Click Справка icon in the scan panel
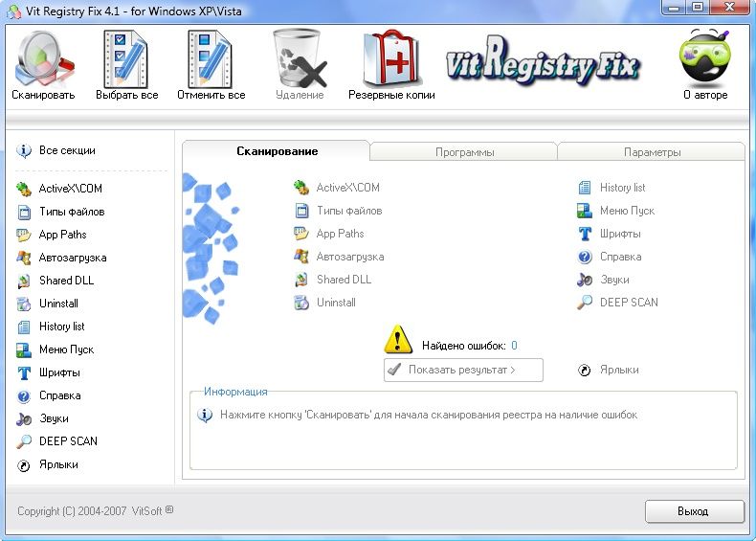Viewport: 756px width, 541px height. click(x=585, y=257)
